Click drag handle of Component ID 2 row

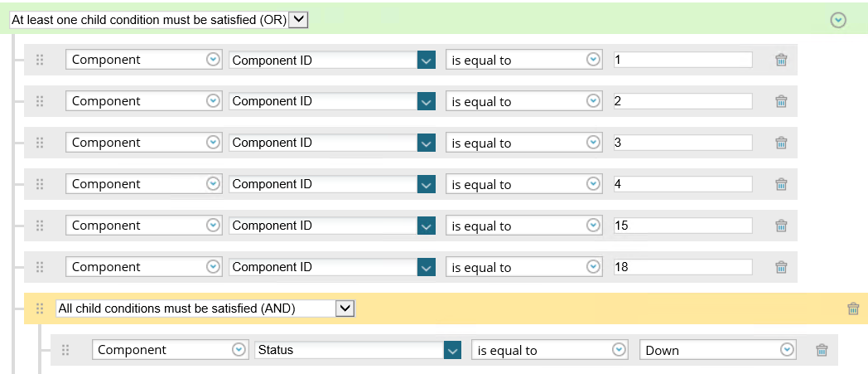[40, 101]
